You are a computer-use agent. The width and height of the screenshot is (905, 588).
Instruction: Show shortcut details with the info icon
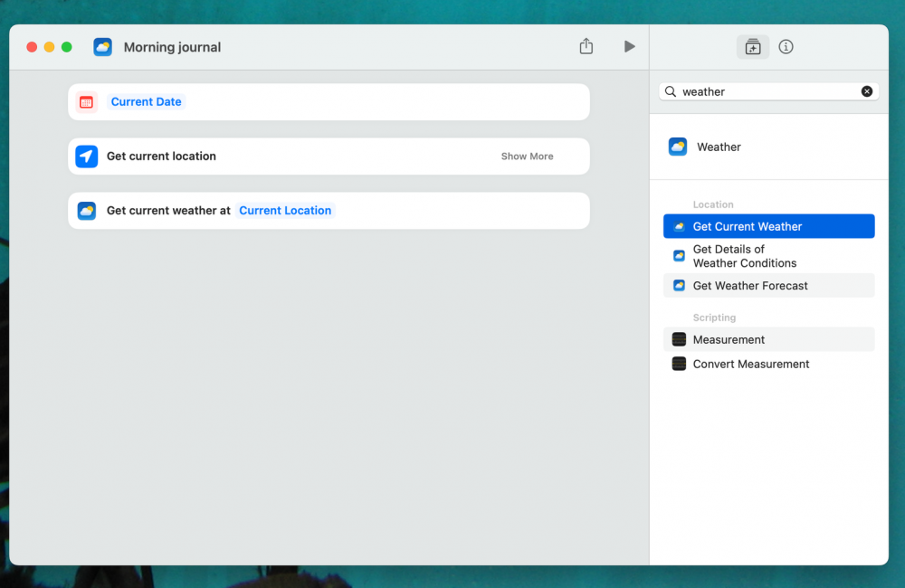tap(786, 47)
